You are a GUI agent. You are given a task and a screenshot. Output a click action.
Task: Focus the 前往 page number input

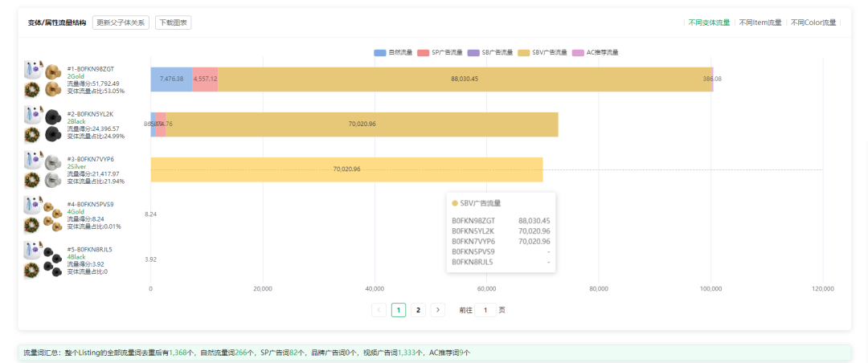(x=485, y=310)
